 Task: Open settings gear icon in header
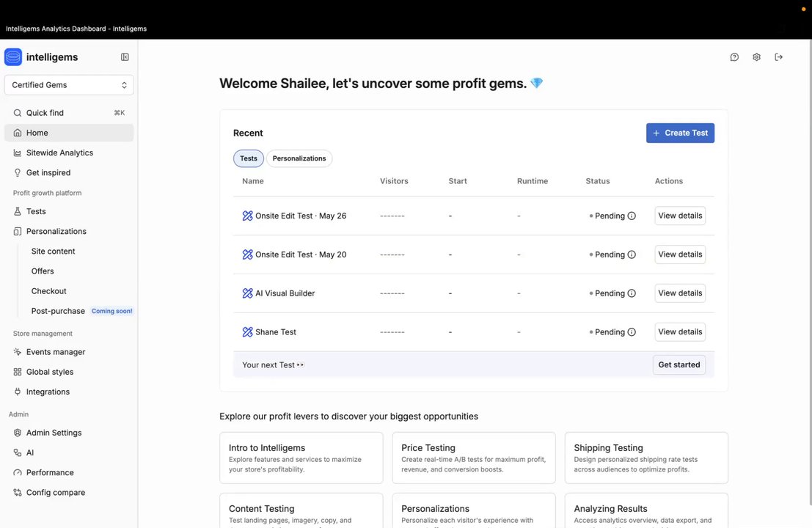[x=756, y=57]
